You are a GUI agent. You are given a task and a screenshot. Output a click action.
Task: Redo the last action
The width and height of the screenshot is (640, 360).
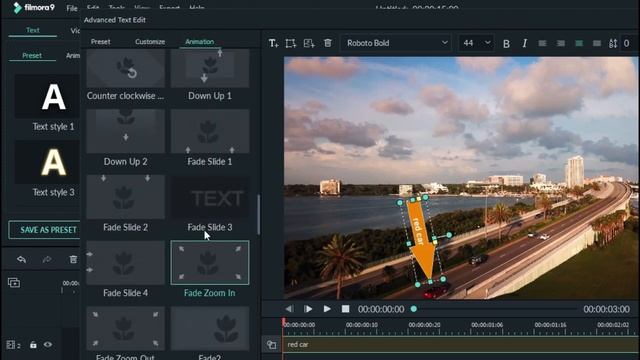coord(47,259)
